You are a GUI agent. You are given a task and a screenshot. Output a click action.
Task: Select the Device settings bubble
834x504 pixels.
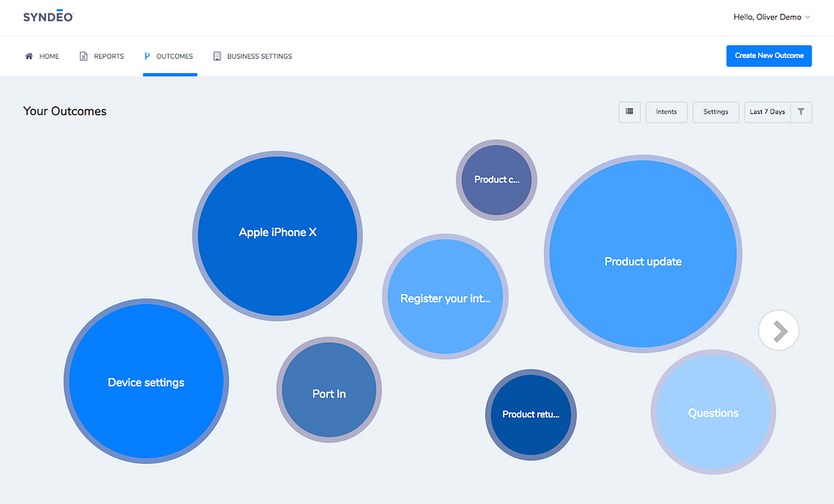pos(146,381)
